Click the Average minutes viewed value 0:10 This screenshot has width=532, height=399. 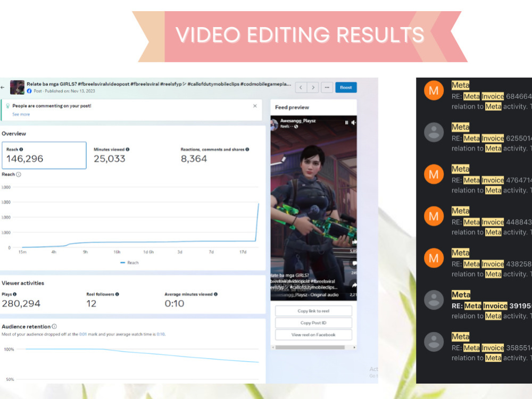point(174,303)
